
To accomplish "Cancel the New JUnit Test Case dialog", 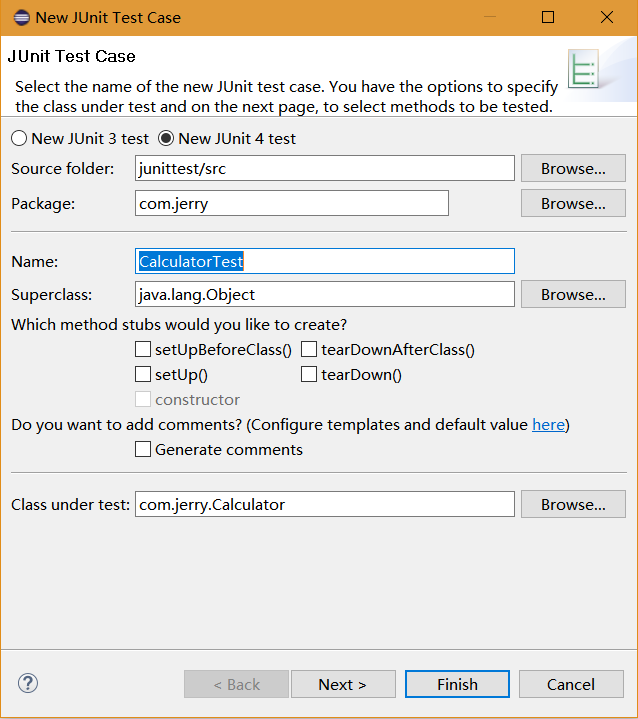I will point(571,684).
